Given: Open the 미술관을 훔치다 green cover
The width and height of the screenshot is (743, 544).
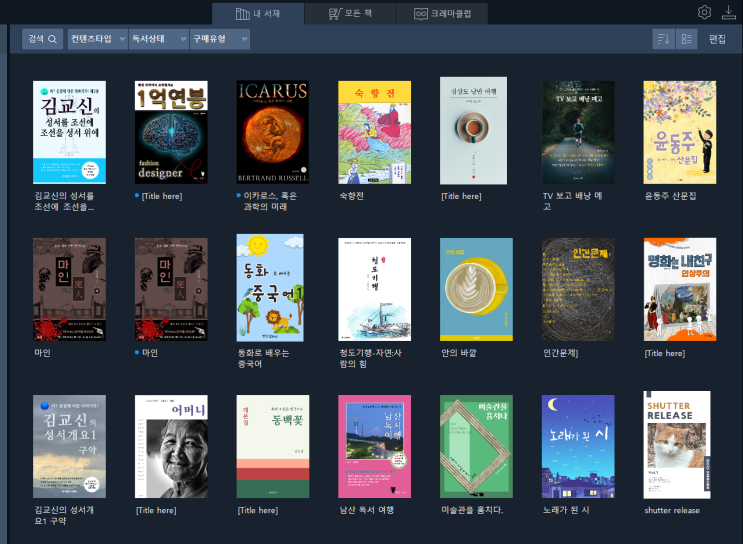Looking at the screenshot, I should (x=476, y=446).
